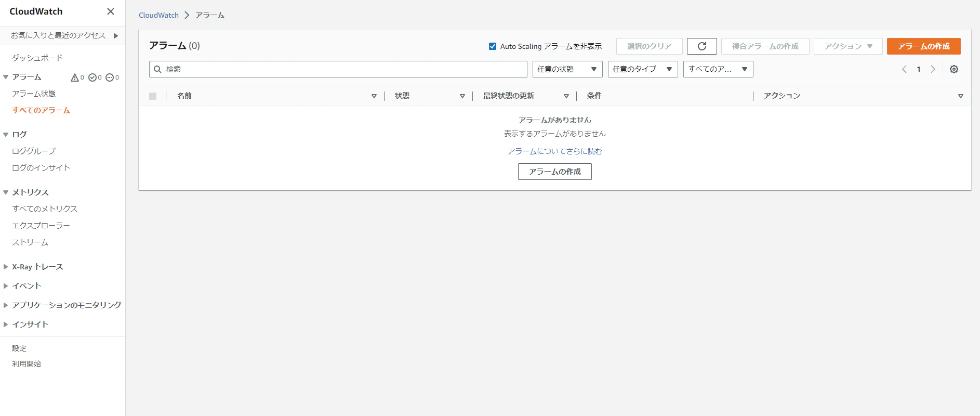The height and width of the screenshot is (416, 980).
Task: Open エクスプローラー in sidebar
Action: pyautogui.click(x=41, y=226)
